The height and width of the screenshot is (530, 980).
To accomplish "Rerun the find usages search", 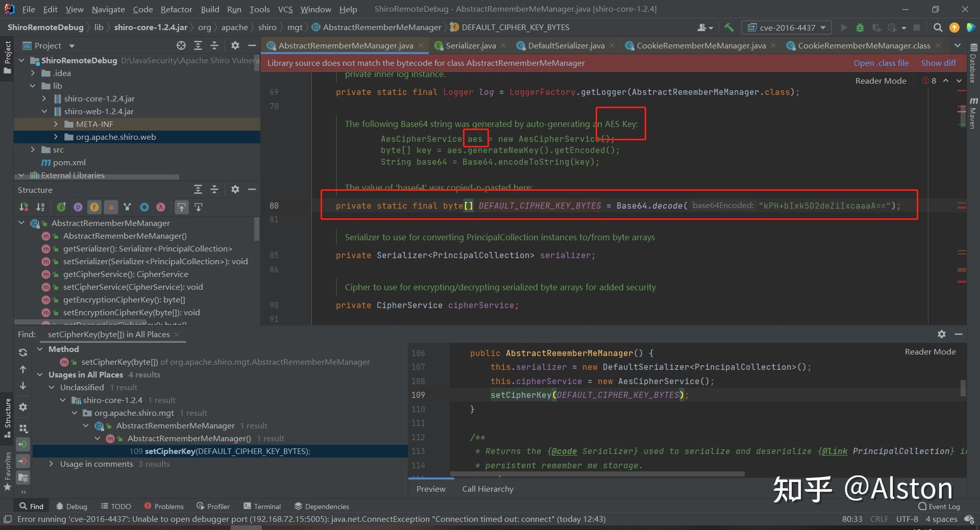I will pyautogui.click(x=23, y=352).
